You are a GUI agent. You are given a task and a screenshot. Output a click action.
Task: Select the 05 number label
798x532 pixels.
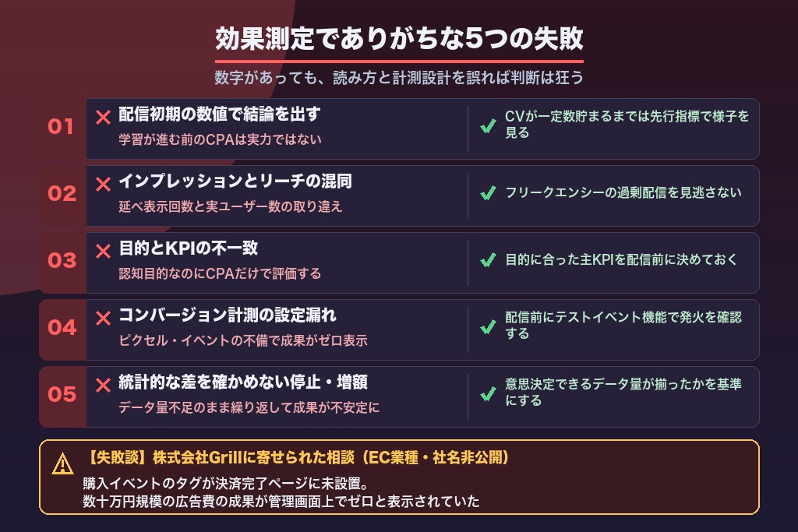[x=62, y=394]
